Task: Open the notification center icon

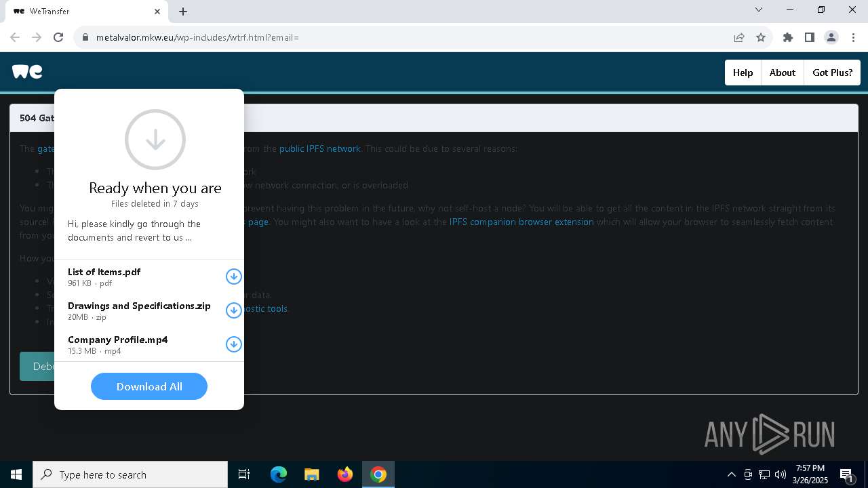Action: [846, 474]
